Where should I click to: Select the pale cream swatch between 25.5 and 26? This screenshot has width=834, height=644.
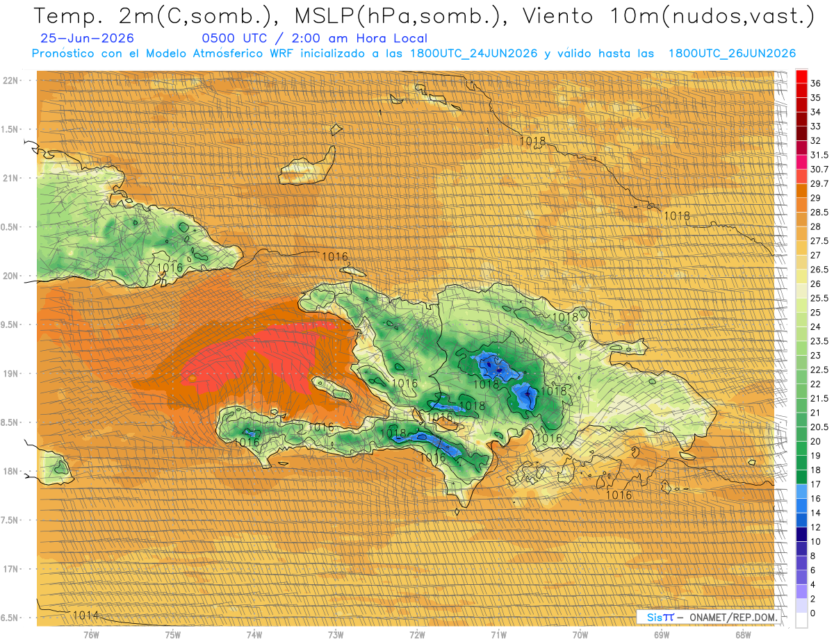tap(801, 290)
